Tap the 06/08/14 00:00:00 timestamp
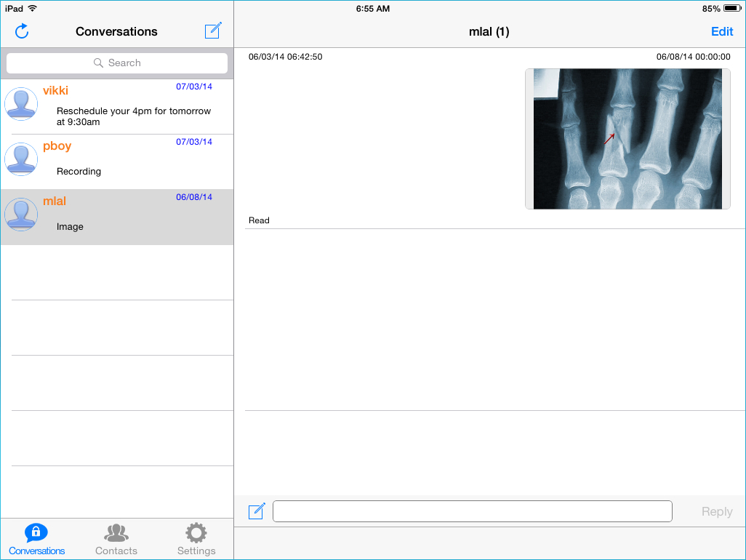 tap(693, 57)
